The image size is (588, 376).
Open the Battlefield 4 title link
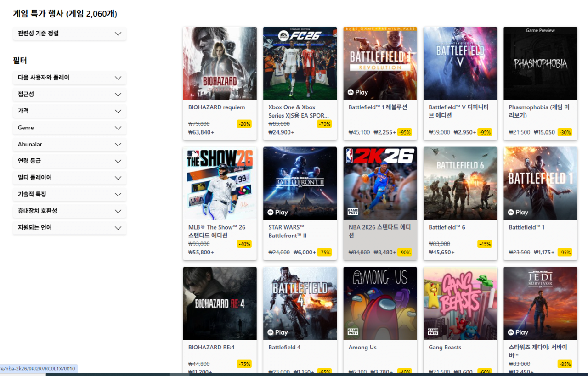tap(284, 348)
